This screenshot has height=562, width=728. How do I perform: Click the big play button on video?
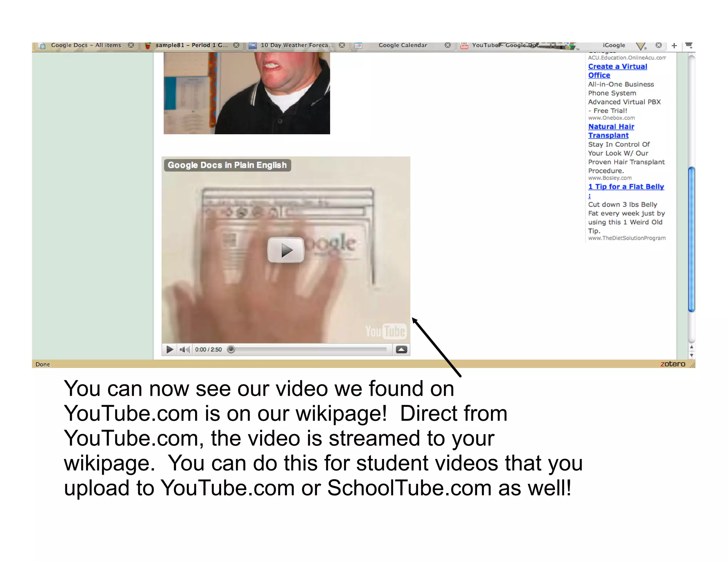pyautogui.click(x=286, y=250)
